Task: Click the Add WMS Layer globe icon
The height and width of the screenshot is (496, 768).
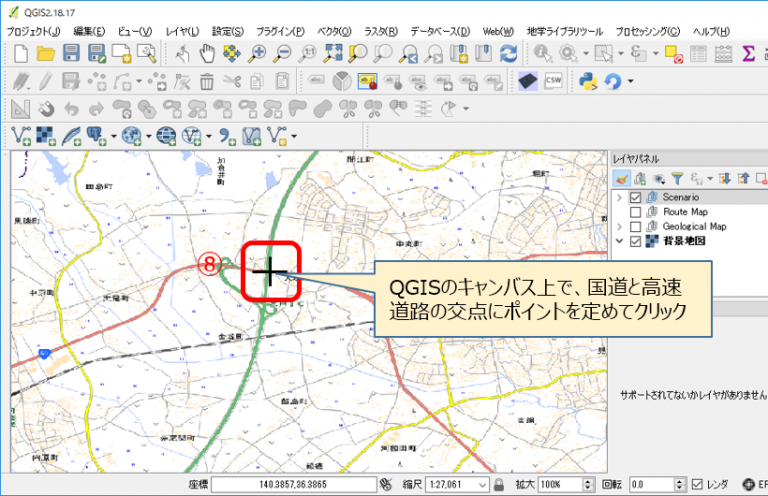Action: click(x=166, y=136)
